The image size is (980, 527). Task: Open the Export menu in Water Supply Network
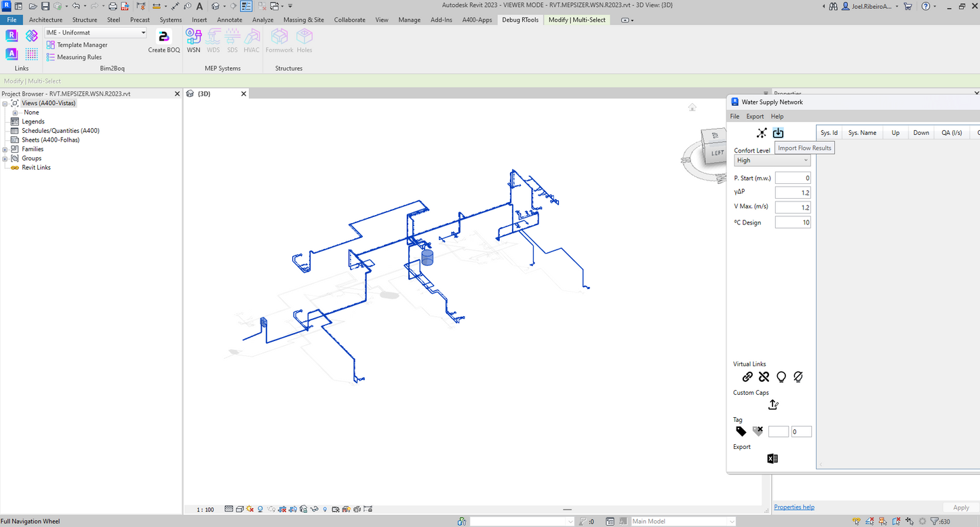point(755,117)
